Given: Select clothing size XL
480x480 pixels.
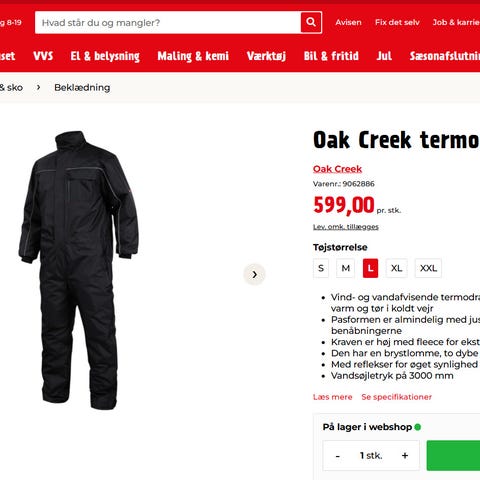Looking at the screenshot, I should click(x=396, y=268).
